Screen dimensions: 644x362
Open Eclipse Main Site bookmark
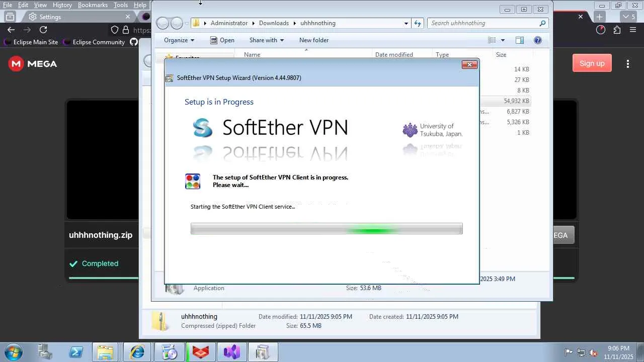[x=31, y=42]
